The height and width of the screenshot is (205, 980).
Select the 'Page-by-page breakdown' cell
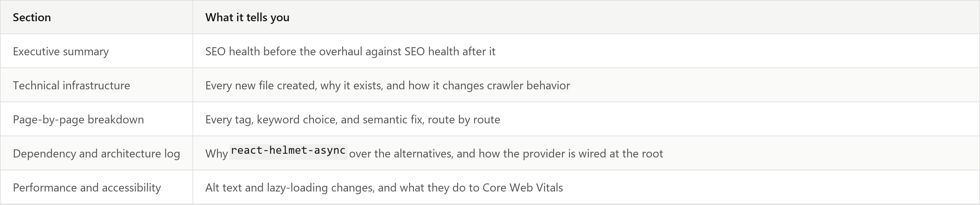(96, 119)
